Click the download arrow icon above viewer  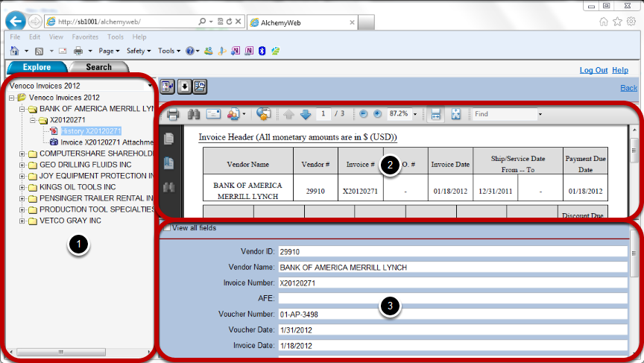(x=185, y=86)
